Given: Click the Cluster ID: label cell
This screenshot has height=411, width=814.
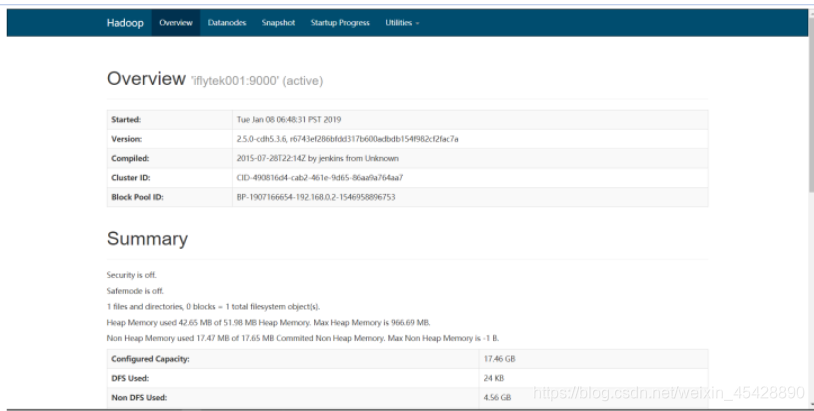Looking at the screenshot, I should 170,177.
